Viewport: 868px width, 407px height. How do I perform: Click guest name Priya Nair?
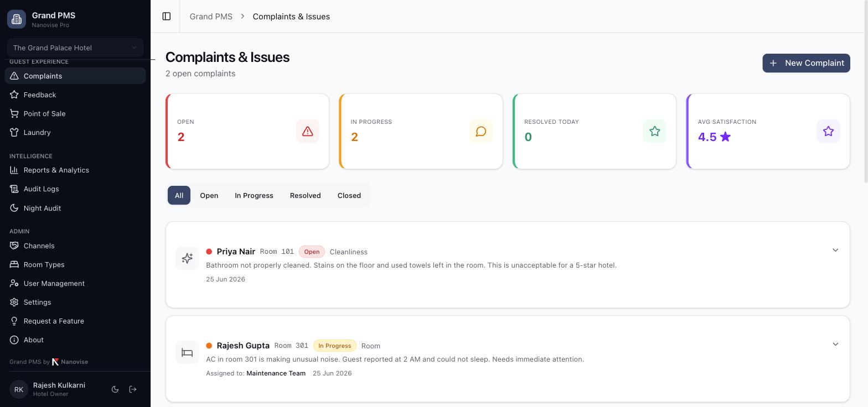pyautogui.click(x=236, y=252)
